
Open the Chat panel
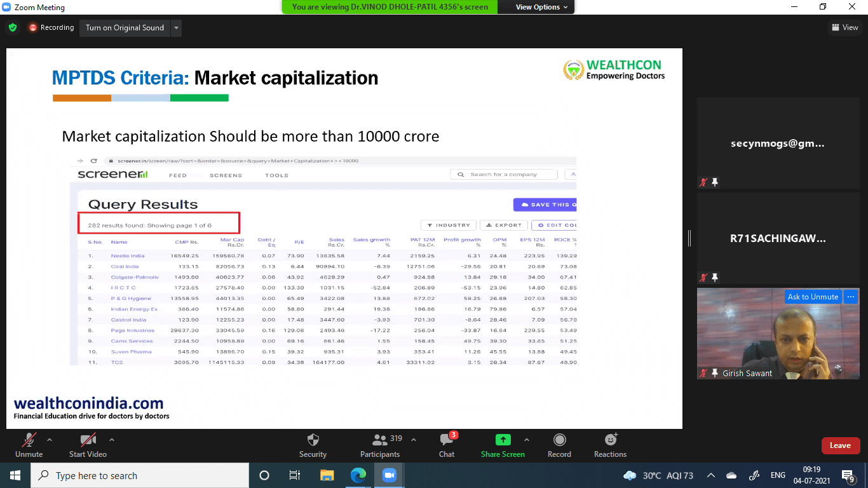pyautogui.click(x=447, y=440)
